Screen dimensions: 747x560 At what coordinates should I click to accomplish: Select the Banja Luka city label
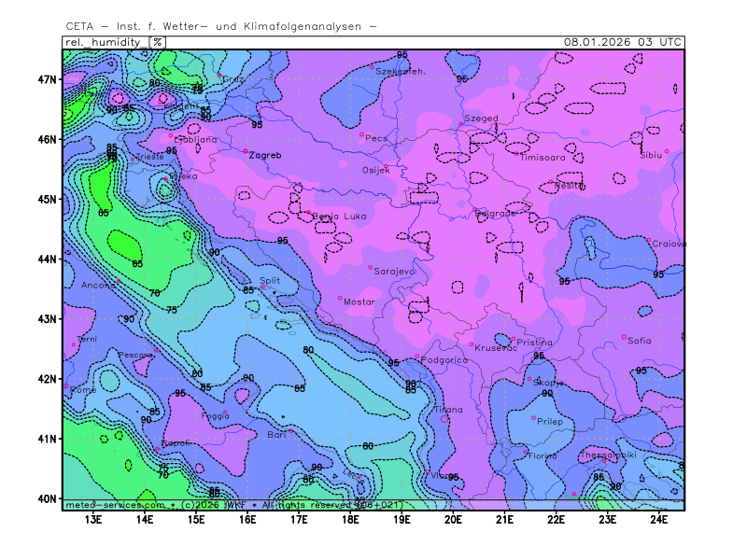click(x=339, y=217)
